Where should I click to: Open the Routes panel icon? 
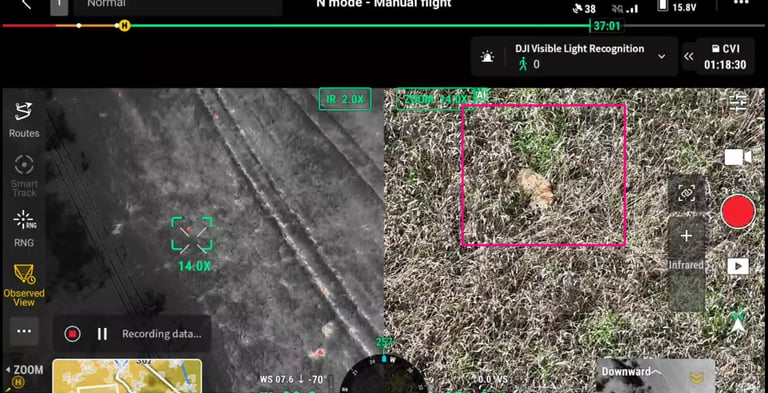pyautogui.click(x=24, y=112)
